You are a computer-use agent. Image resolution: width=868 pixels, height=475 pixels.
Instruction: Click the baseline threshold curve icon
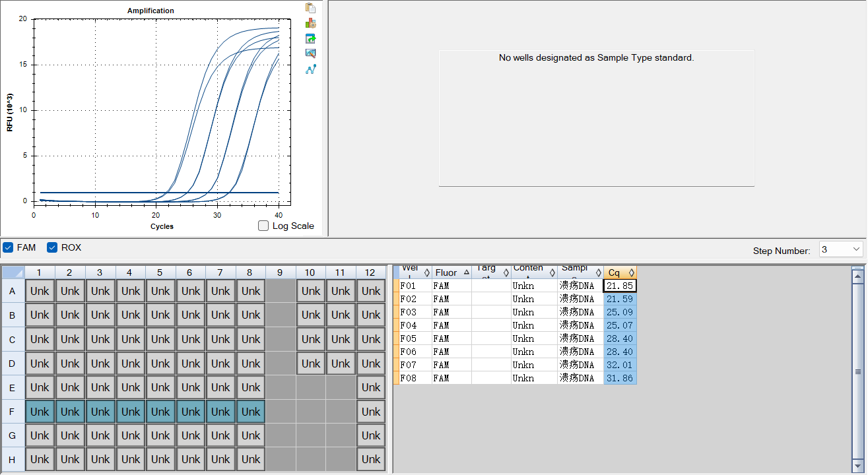coord(311,69)
